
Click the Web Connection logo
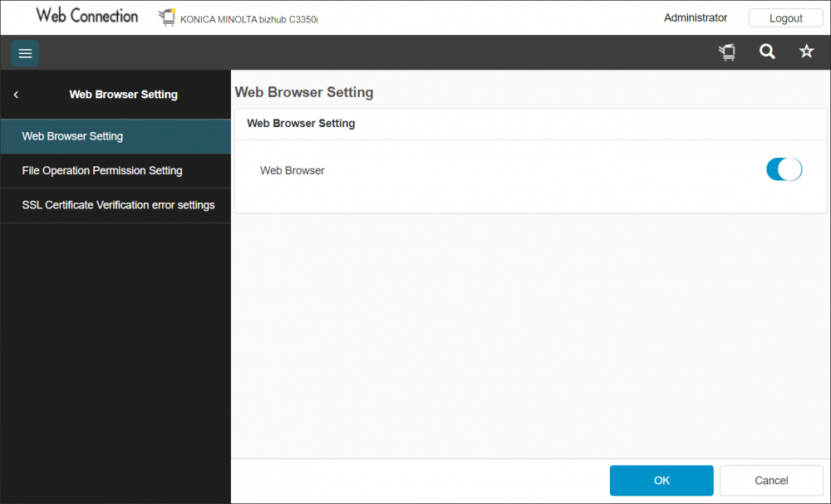tap(86, 16)
